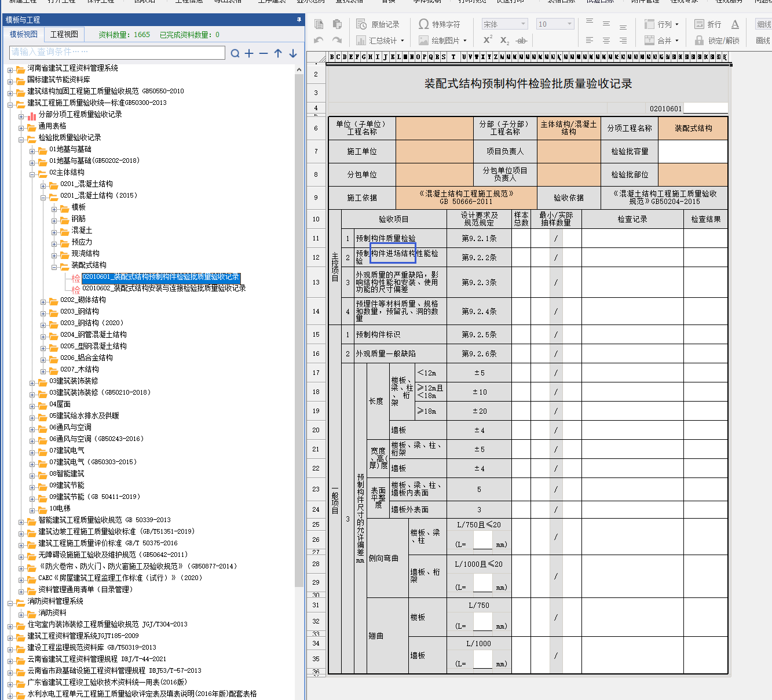The height and width of the screenshot is (700, 772).
Task: Open the 绘制图片 dropdown
Action: pos(443,41)
